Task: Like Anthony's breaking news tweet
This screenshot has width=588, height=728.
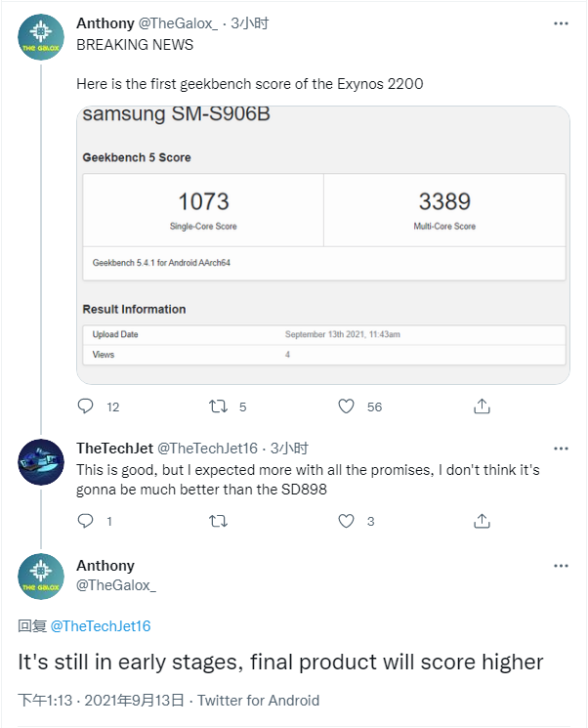Action: tap(346, 406)
